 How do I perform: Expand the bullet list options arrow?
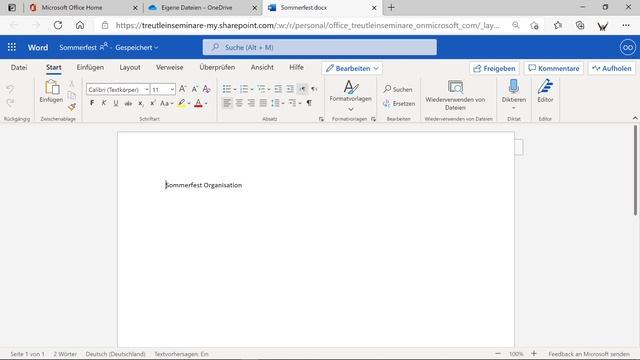pos(235,89)
